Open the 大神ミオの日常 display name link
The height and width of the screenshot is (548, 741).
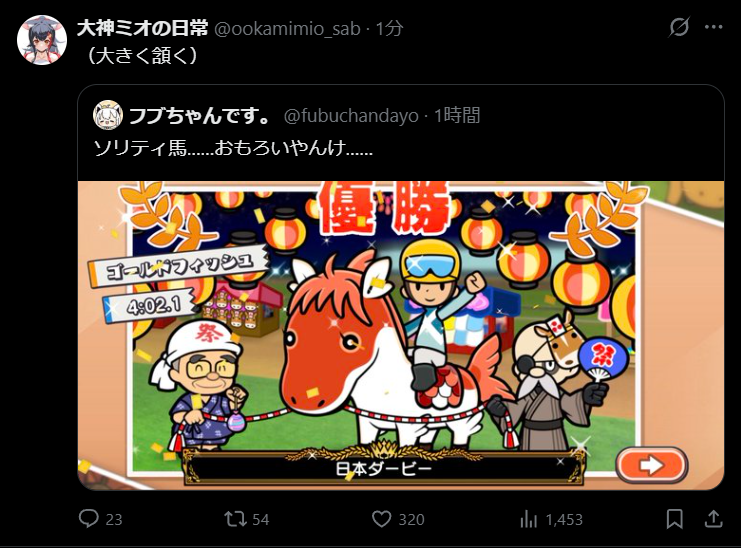click(142, 28)
